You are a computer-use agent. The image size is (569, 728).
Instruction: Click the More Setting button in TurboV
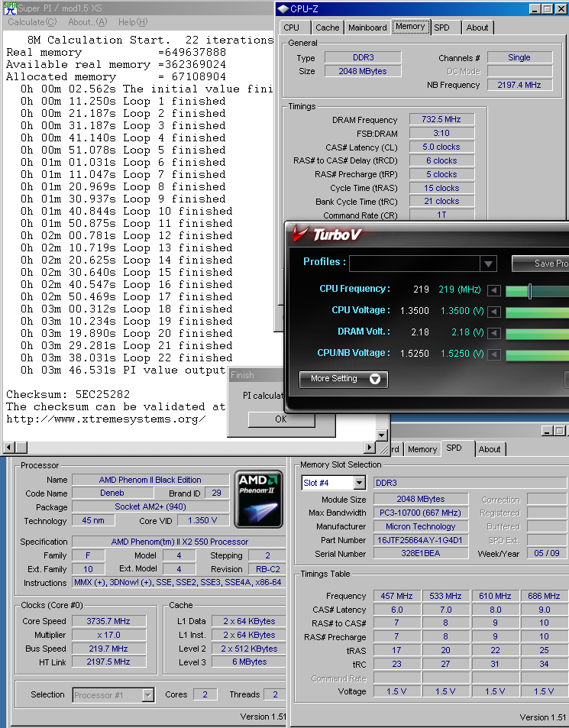point(344,379)
